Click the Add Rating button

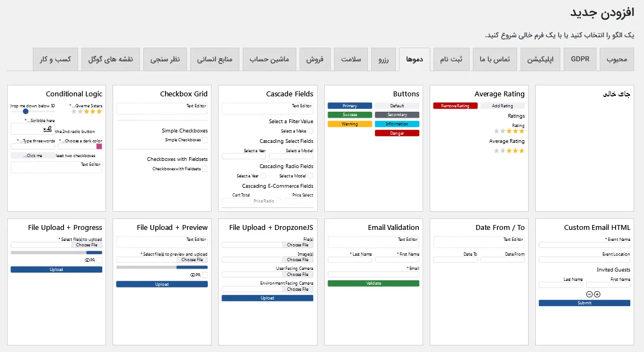coord(502,106)
